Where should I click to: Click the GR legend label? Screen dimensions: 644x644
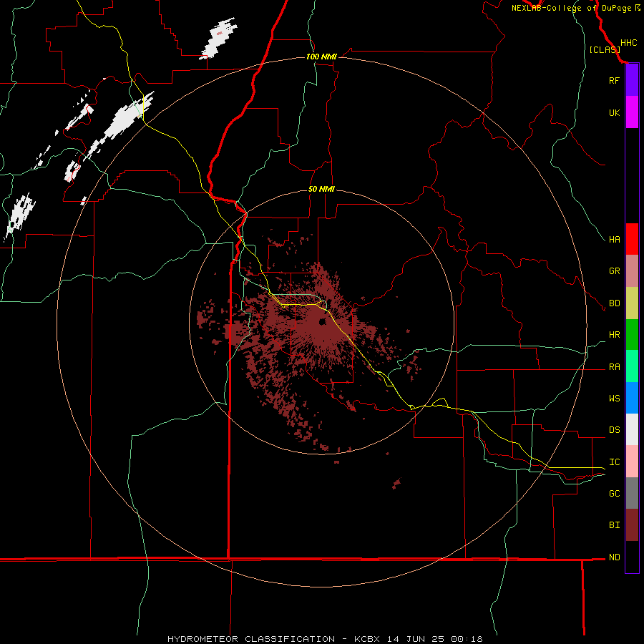click(614, 271)
